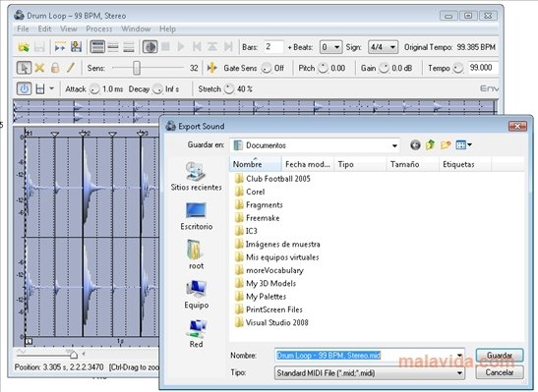Open the view options menu icon
This screenshot has height=392, width=538.
click(x=463, y=145)
